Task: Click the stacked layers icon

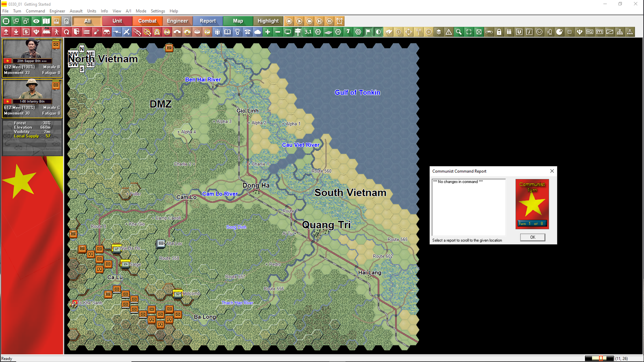Action: 439,32
